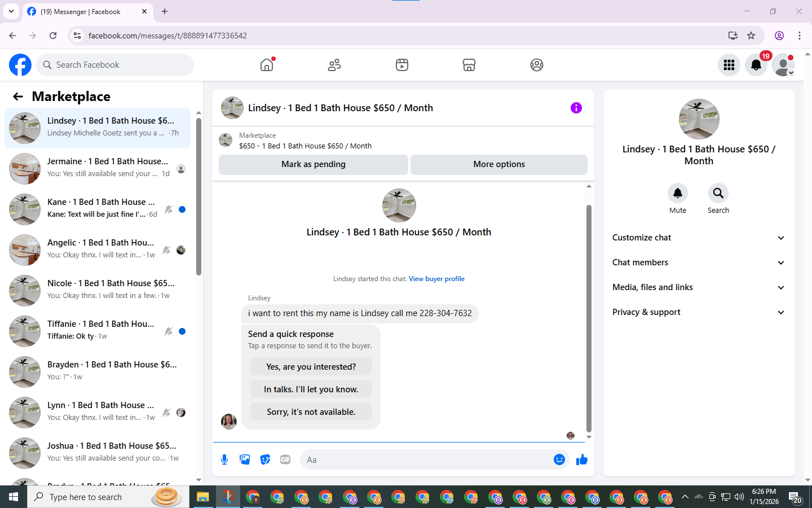Click conversation list scrollbar

click(x=198, y=197)
